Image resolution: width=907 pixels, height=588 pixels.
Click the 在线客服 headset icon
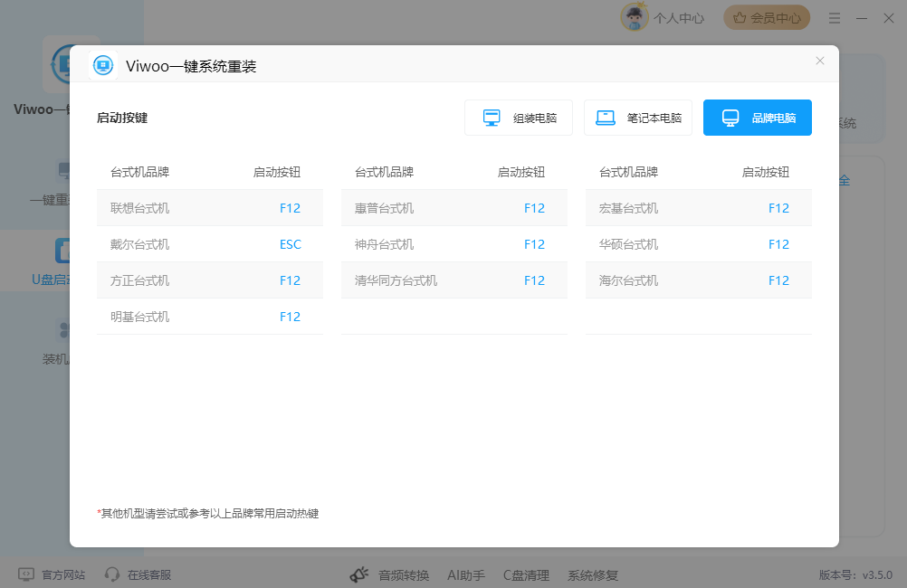tap(111, 574)
